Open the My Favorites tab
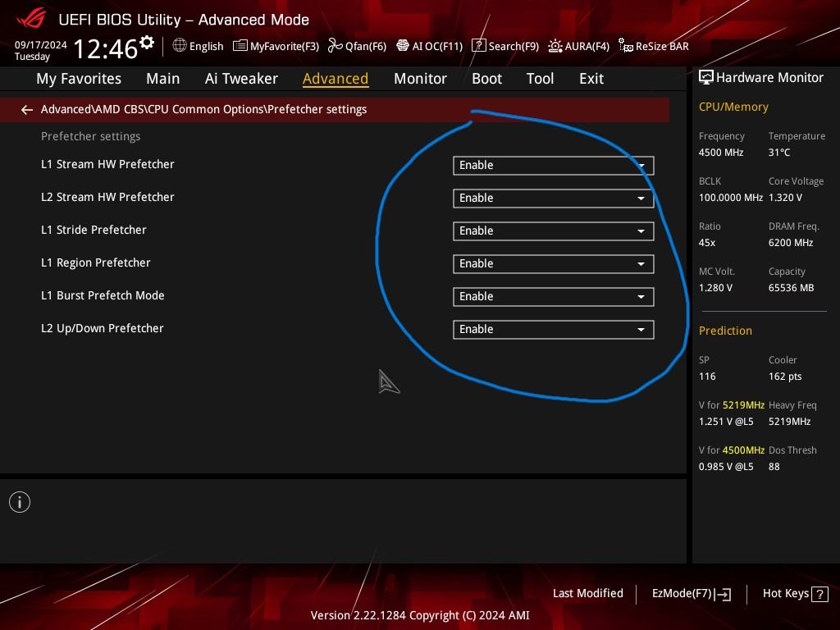This screenshot has height=630, width=840. (x=79, y=79)
